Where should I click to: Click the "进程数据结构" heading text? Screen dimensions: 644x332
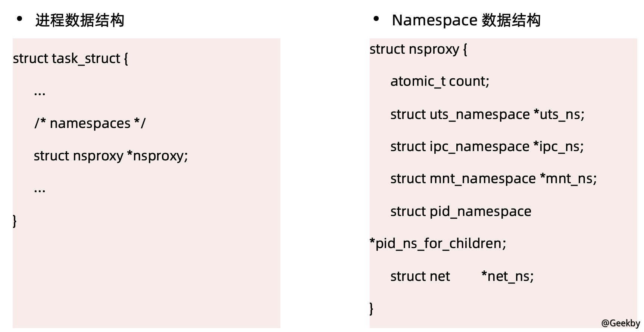tap(79, 21)
